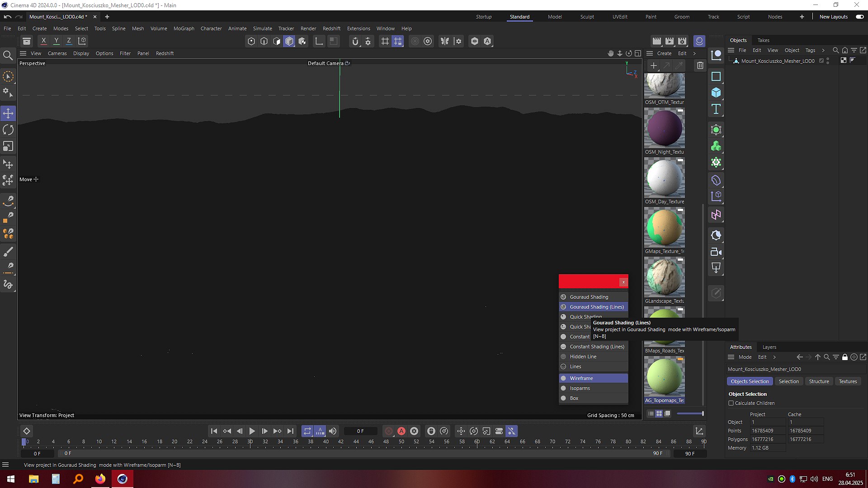Add a Text spline object
Viewport: 868px width, 488px height.
coord(716,109)
